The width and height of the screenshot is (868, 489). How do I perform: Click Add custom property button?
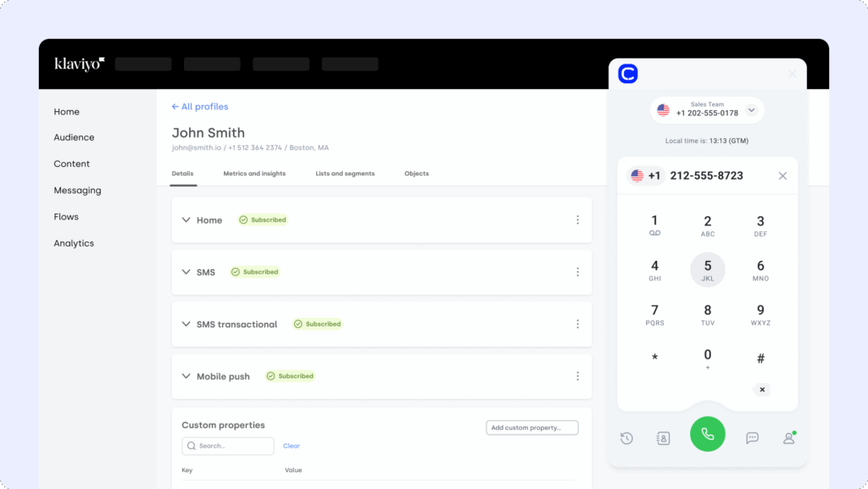click(532, 428)
